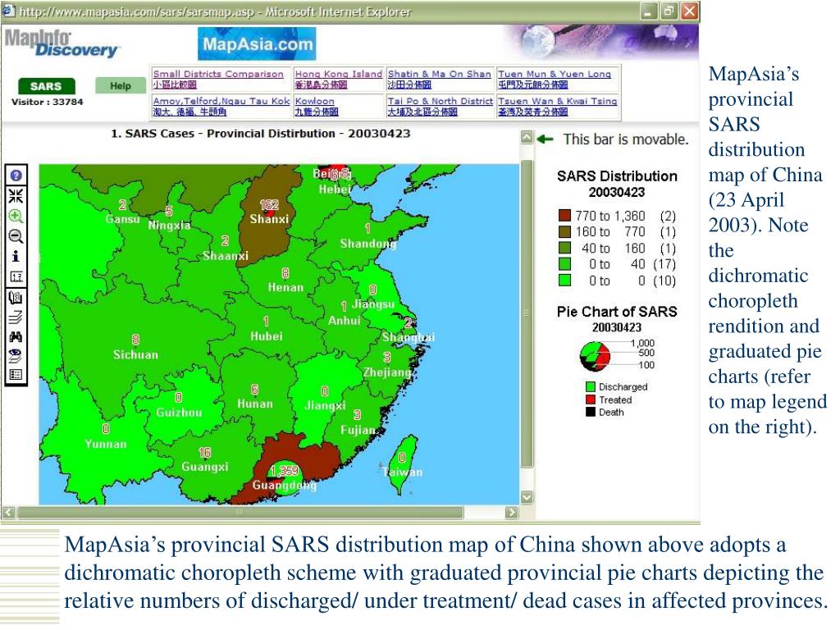Open the layer stack icon
840x630 pixels.
[x=16, y=317]
